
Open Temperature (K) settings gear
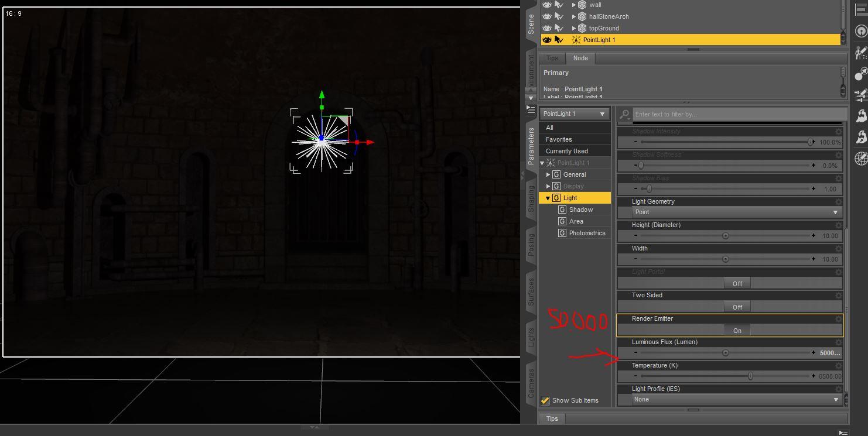[x=839, y=366]
